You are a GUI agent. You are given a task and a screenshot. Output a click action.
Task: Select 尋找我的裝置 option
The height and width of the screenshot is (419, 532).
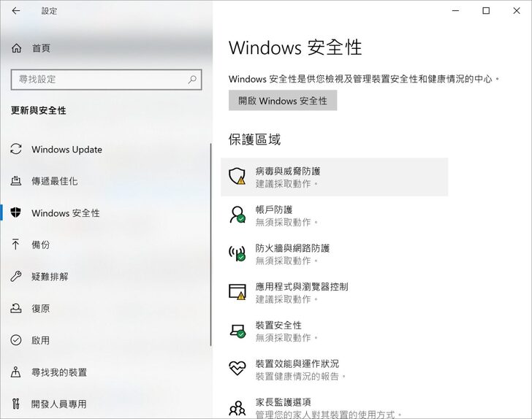pyautogui.click(x=105, y=372)
